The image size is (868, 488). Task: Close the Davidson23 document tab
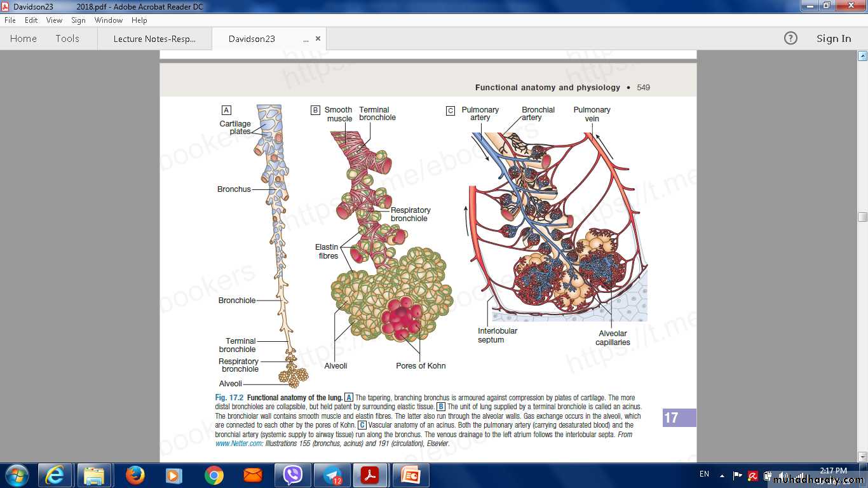tap(318, 39)
